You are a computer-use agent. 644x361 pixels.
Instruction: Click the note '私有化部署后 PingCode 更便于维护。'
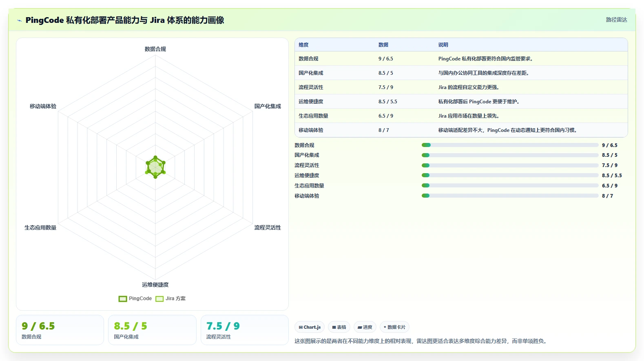pyautogui.click(x=479, y=102)
